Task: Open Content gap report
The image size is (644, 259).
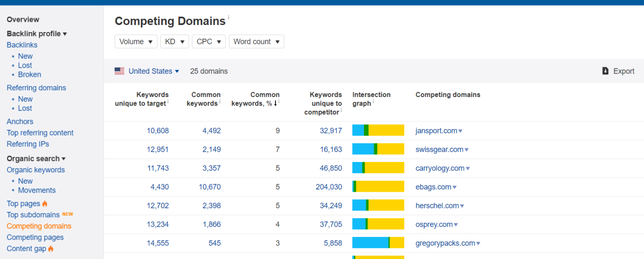Action: (26, 249)
